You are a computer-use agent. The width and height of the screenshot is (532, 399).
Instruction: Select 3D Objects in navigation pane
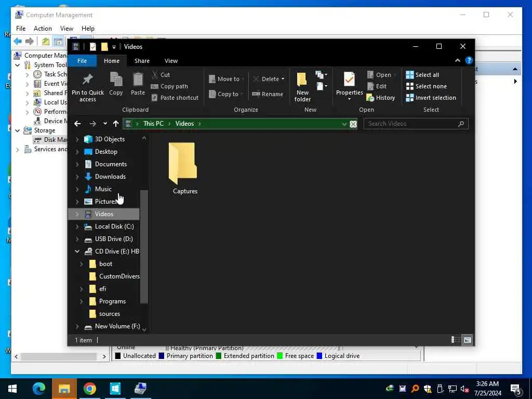(110, 139)
